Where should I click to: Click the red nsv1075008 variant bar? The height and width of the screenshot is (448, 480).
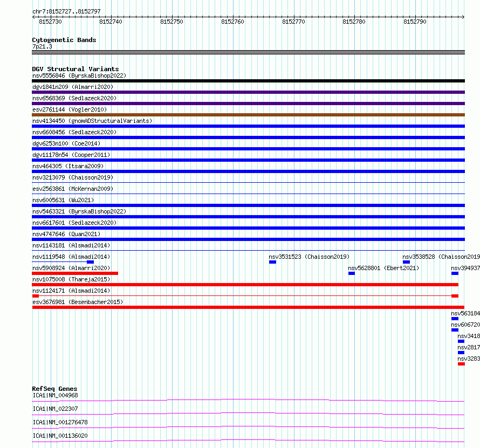coord(245,285)
